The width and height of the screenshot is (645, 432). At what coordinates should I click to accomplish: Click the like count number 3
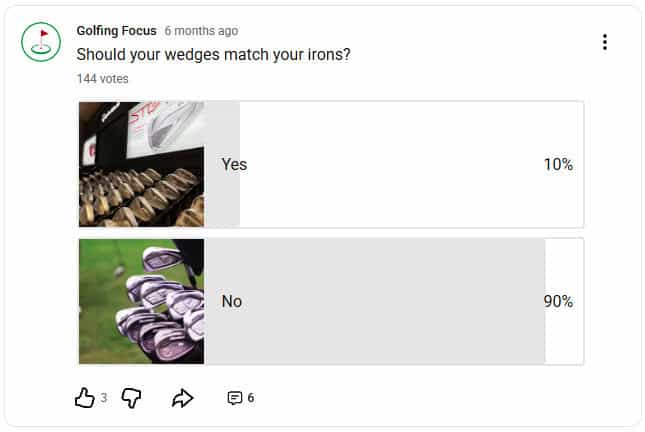[x=104, y=398]
